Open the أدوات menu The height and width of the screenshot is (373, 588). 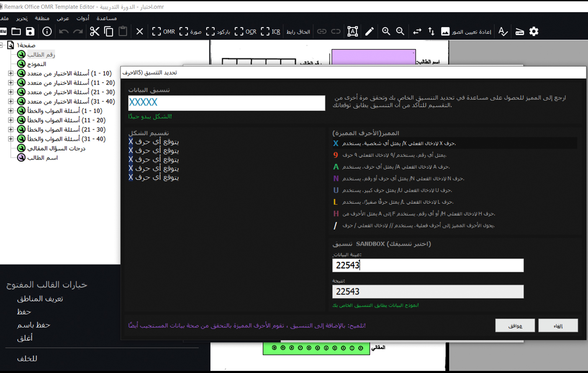coord(83,18)
